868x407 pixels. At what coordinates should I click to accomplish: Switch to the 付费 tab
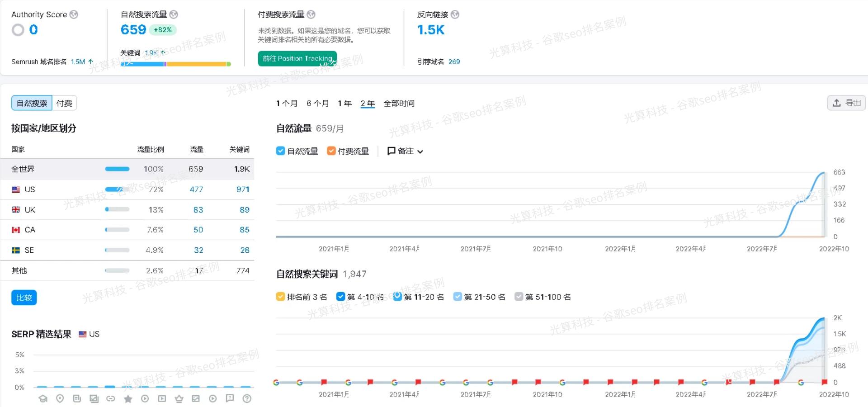click(x=65, y=103)
